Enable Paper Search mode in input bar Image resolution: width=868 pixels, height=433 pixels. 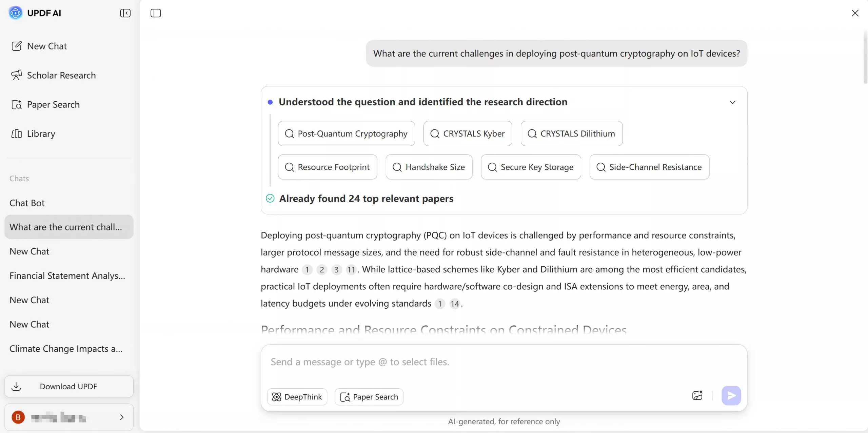point(369,397)
